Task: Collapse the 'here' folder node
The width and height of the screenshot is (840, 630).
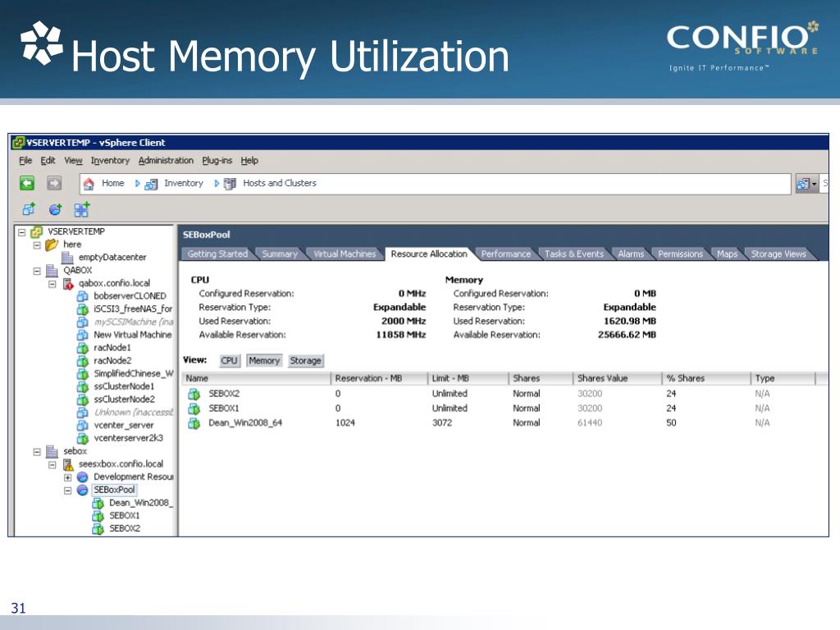Action: click(37, 245)
